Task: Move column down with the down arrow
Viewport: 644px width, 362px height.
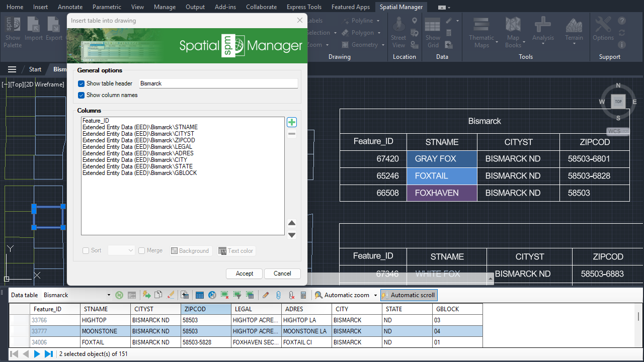Action: 292,235
